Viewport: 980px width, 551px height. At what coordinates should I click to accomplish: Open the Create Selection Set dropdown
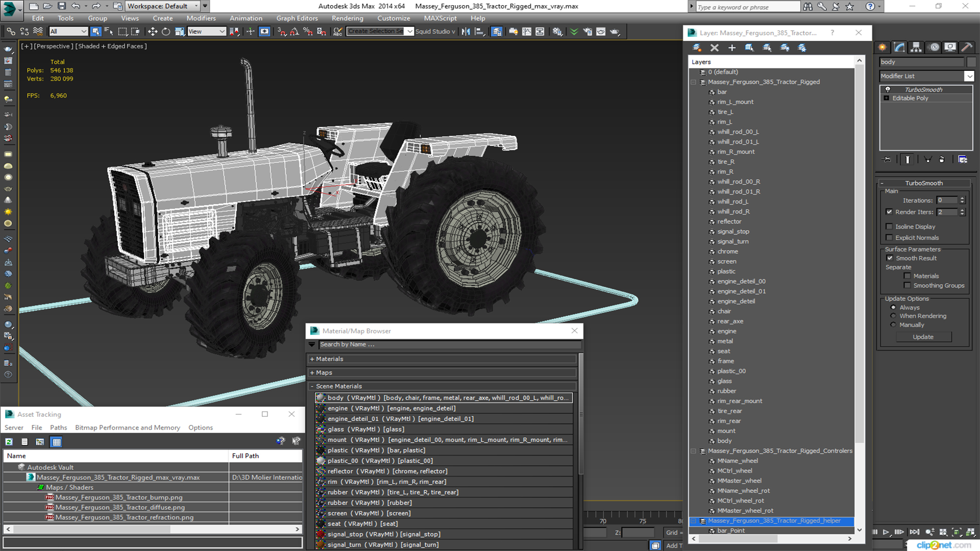[x=409, y=32]
